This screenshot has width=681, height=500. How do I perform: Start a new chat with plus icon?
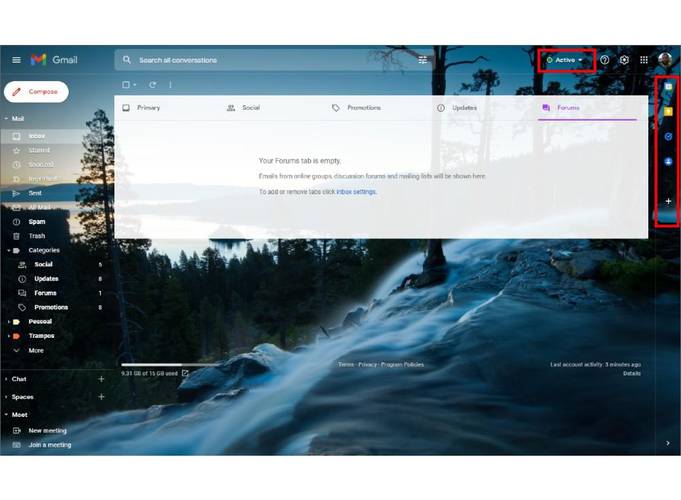coord(101,379)
